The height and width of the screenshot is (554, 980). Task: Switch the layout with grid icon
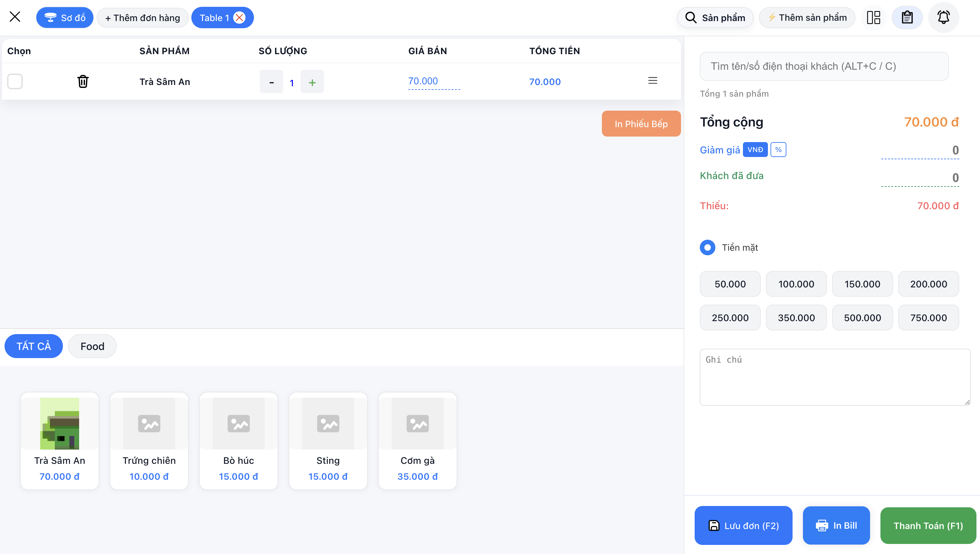coord(874,18)
